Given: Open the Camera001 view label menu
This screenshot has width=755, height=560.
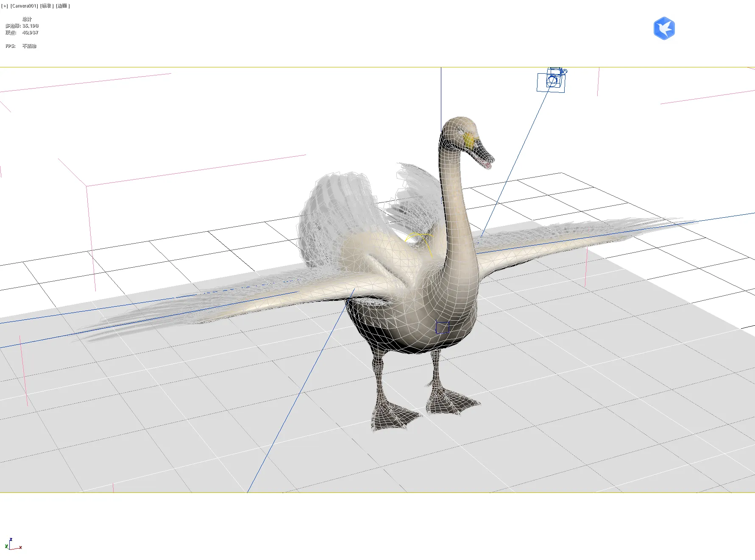Looking at the screenshot, I should pyautogui.click(x=24, y=6).
